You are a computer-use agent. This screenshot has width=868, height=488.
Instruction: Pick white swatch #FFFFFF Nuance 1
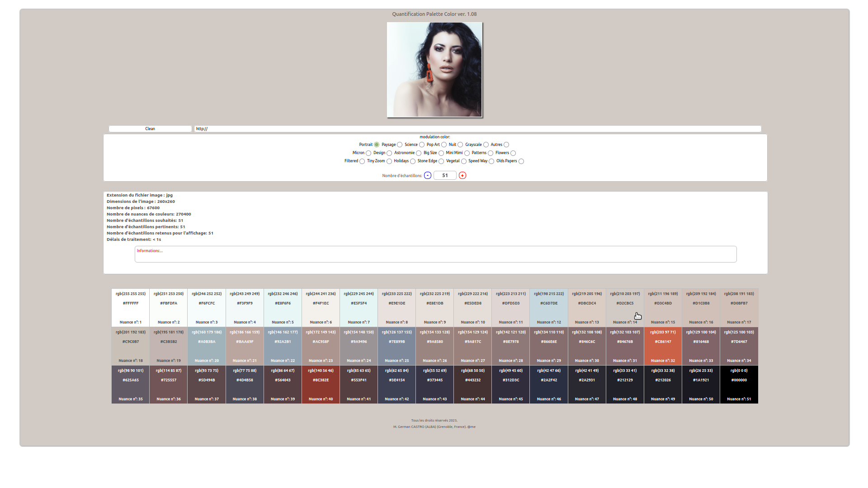pos(131,308)
